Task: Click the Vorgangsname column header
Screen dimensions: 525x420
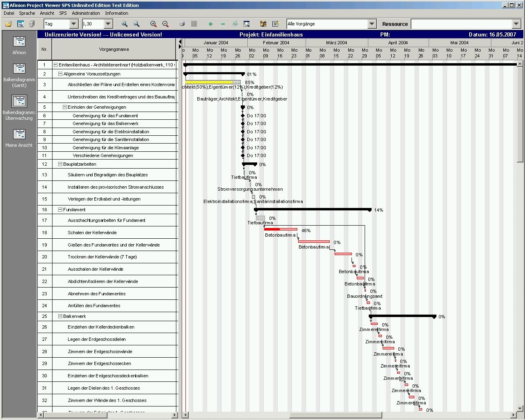Action: 114,49
